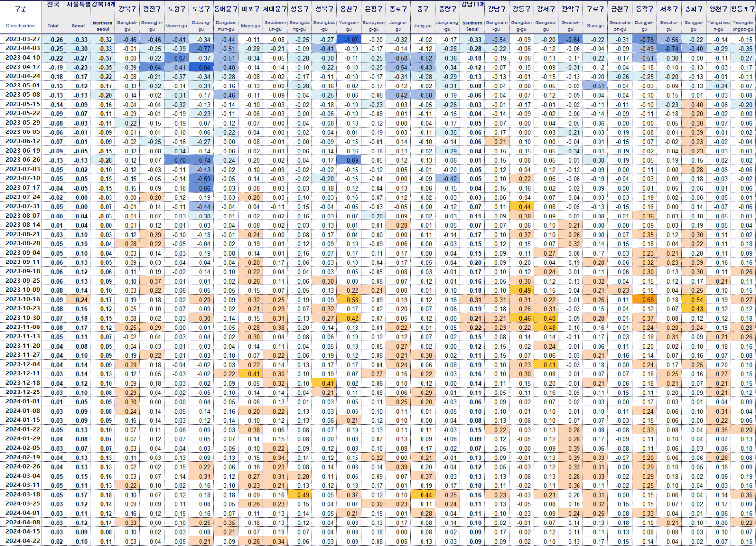Click the 0.41 Mapo-gu cell for 2023-12-11
Screen dimensions: 756x546
click(250, 374)
